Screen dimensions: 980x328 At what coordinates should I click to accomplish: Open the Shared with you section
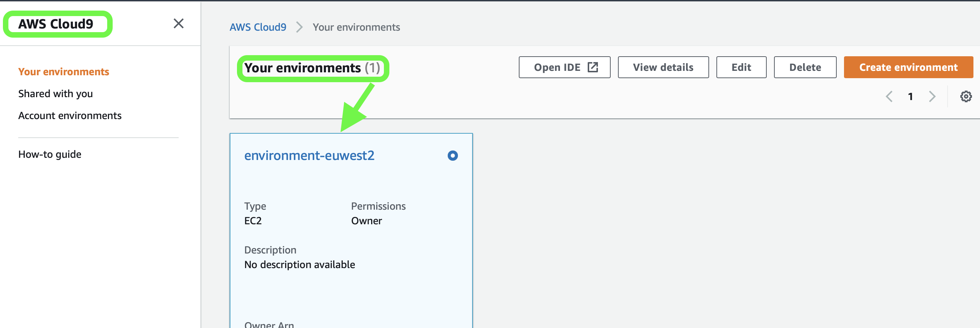(55, 94)
